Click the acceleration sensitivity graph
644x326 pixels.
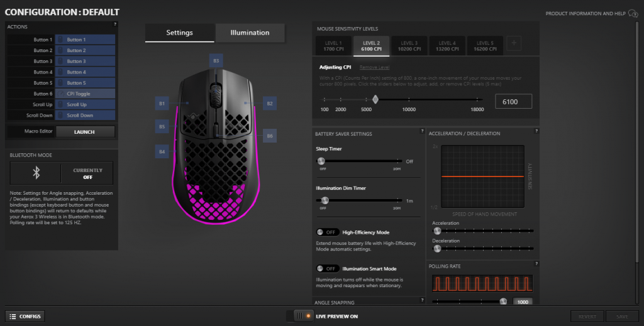482,177
